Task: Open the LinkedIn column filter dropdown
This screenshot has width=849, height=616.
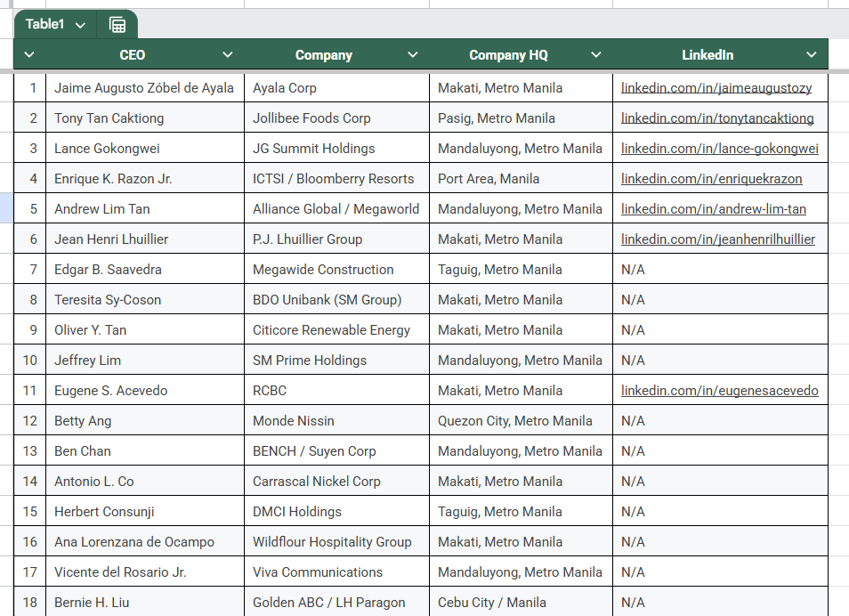Action: 811,54
